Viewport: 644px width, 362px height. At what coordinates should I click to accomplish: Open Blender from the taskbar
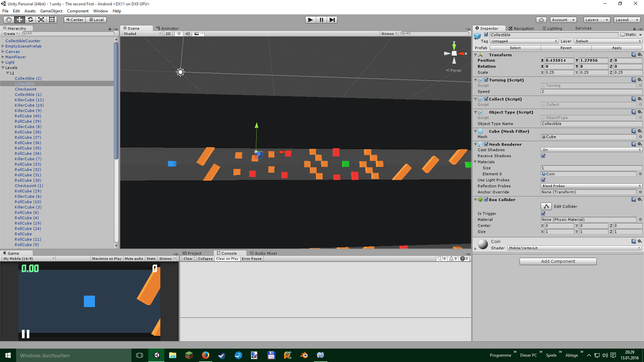click(304, 355)
